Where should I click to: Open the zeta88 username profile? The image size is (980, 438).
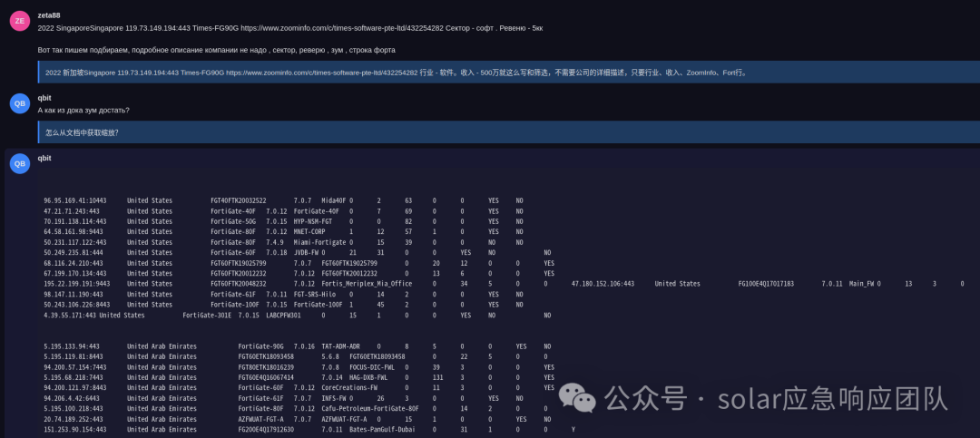49,15
